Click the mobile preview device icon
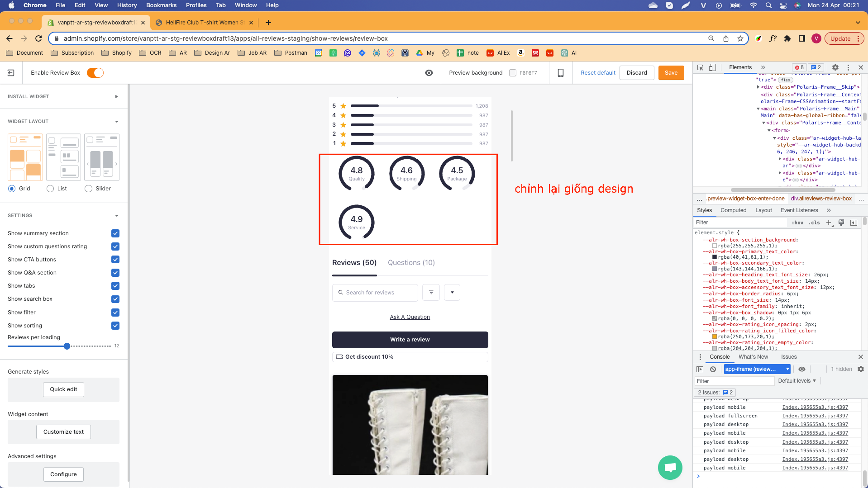 (x=560, y=73)
